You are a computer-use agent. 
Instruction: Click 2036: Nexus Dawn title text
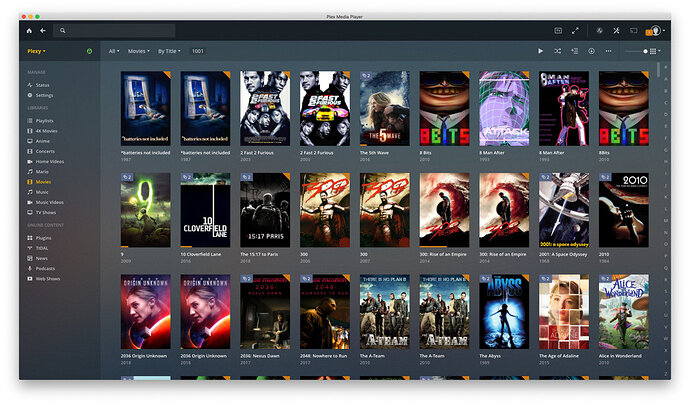coord(260,356)
